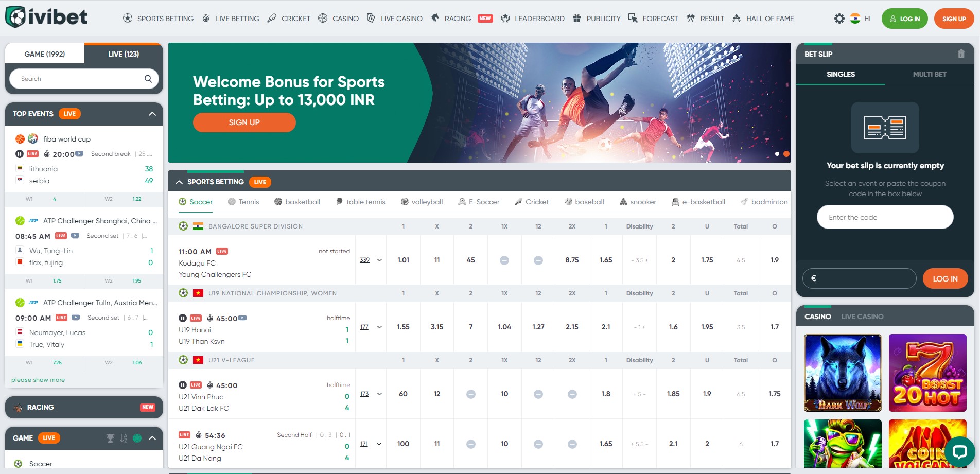980x474 pixels.
Task: Click the Vietnam flag beside U21 V-LEAGUE
Action: 198,360
